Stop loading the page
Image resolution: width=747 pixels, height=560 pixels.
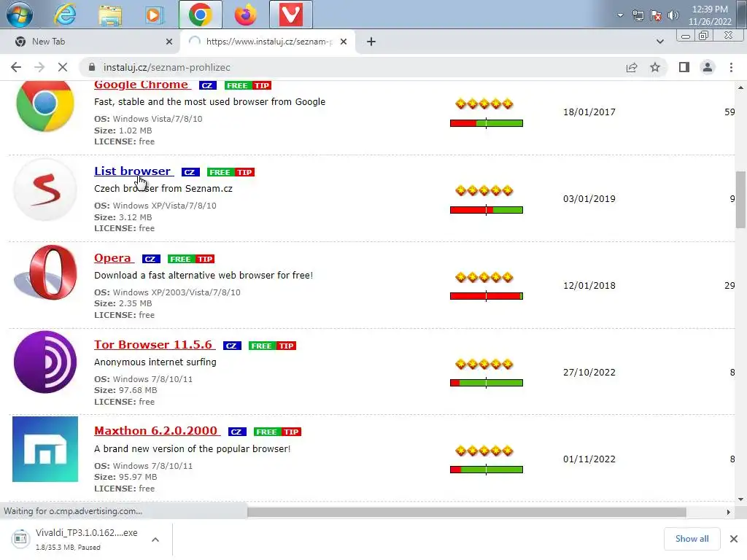[x=63, y=68]
